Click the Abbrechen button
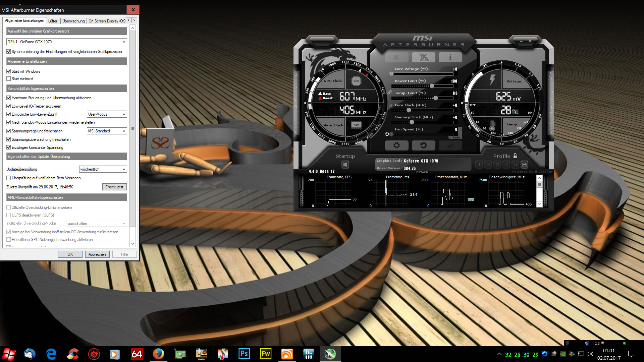The width and height of the screenshot is (644, 362). 97,254
